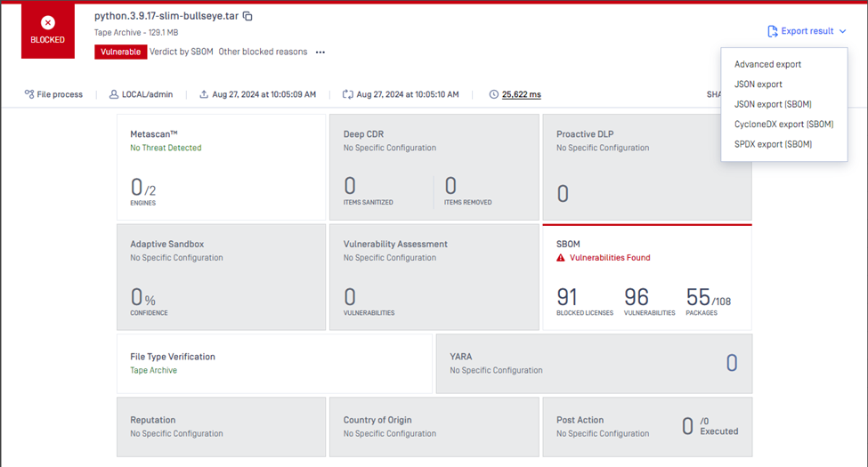The height and width of the screenshot is (467, 868).
Task: Select Advanced export from menu
Action: point(767,64)
